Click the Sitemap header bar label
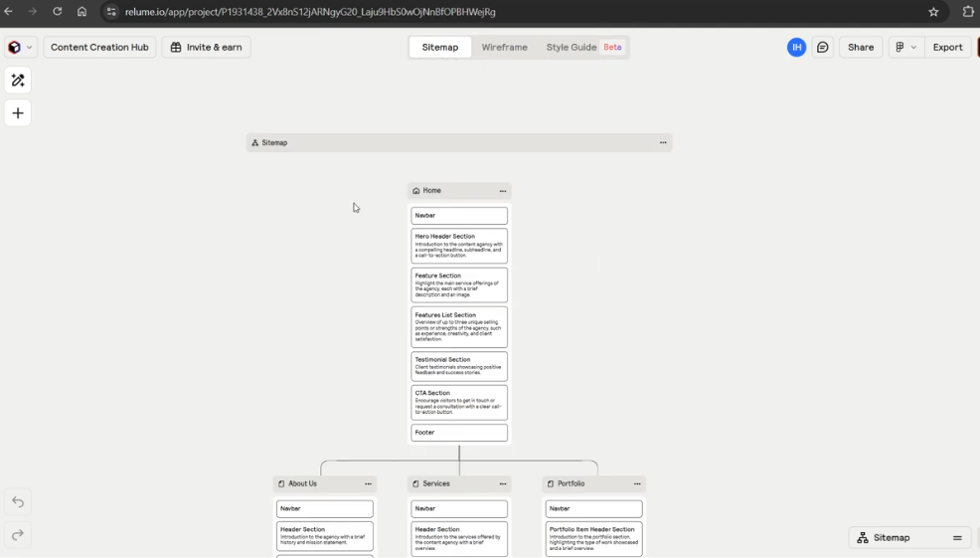Screen dimensions: 980x558 (274, 142)
